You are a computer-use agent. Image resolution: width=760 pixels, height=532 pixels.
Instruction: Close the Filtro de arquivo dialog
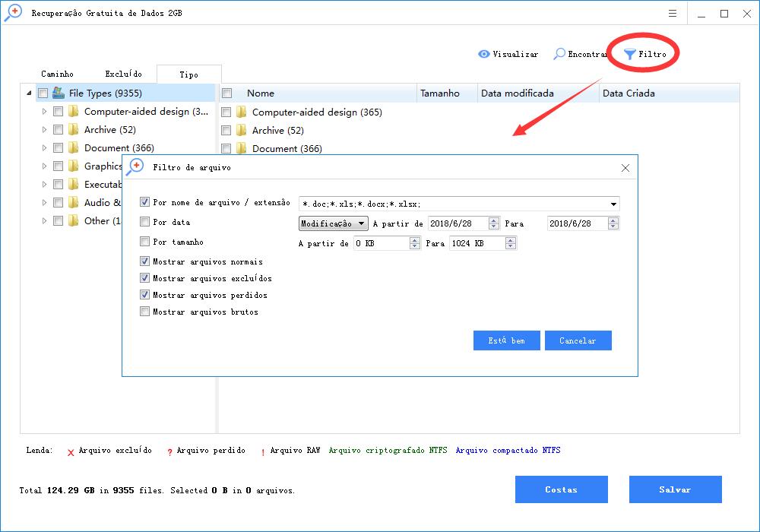click(x=625, y=168)
